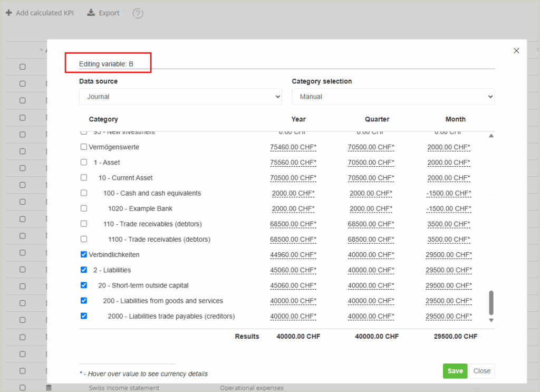The image size is (540, 392).
Task: Click 20 - Short-term outside capital Quarter value
Action: 371,285
